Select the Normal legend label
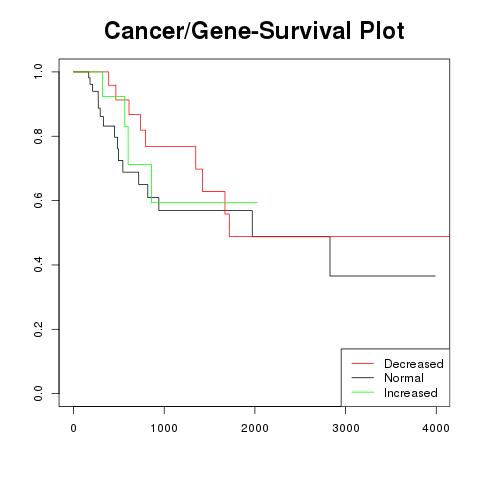Screen dimensions: 480x480 [404, 378]
